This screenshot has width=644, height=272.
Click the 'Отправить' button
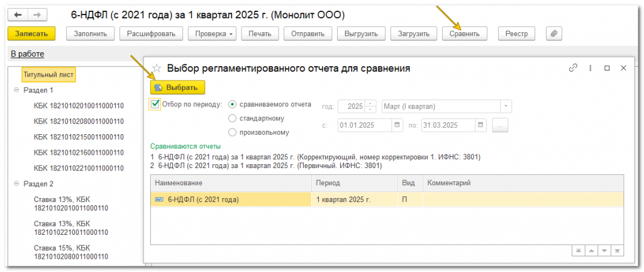click(308, 34)
